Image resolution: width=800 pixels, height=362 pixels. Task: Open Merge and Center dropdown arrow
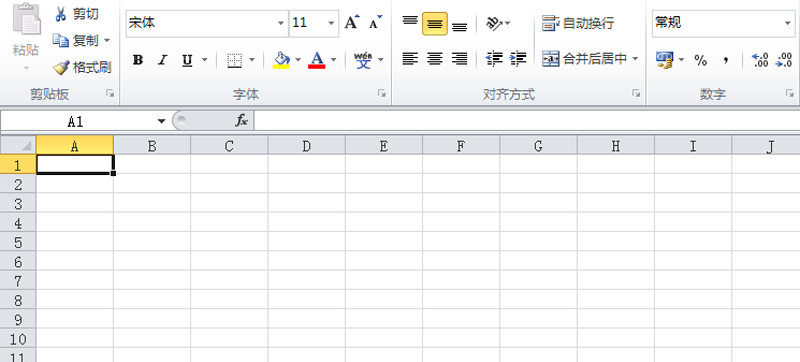(635, 59)
